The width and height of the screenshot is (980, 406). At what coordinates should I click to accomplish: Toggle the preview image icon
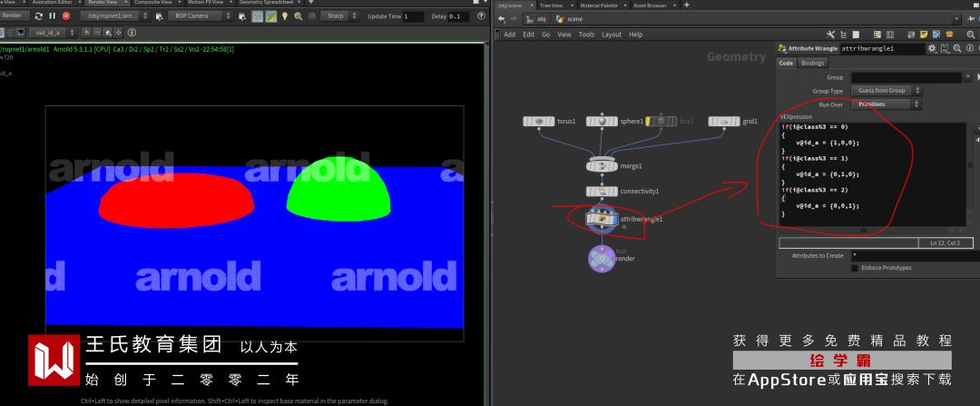click(271, 16)
